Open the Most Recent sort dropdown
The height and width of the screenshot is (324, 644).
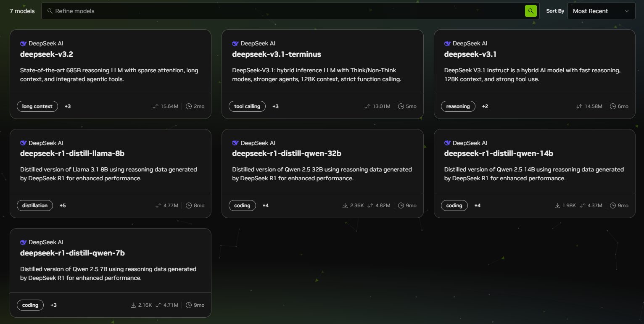point(601,11)
